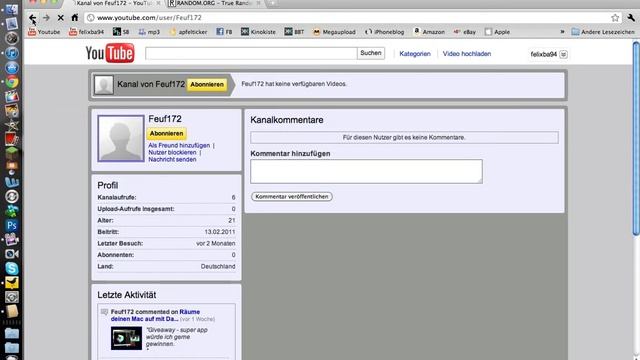Screen dimensions: 640x360
Task: Click the browser forward arrow
Action: point(46,18)
